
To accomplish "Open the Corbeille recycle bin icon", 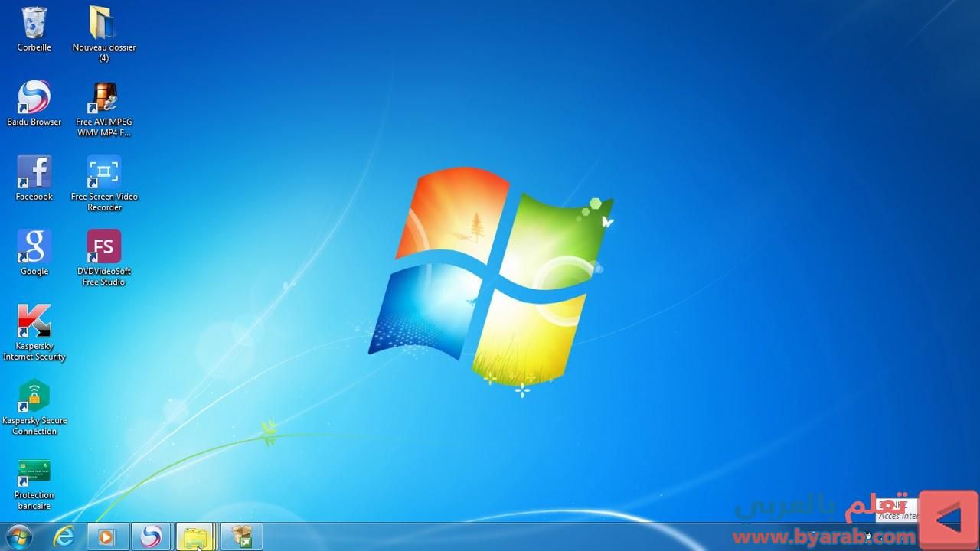I will point(34,30).
